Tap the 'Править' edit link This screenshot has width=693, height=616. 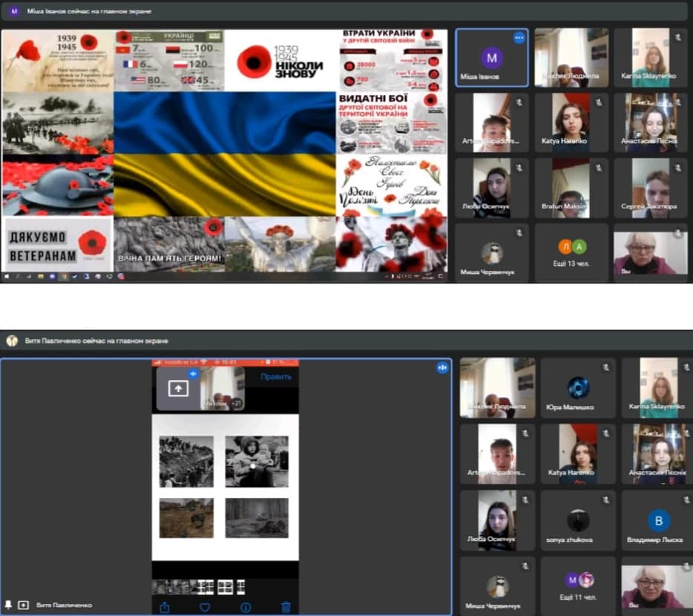tap(275, 376)
